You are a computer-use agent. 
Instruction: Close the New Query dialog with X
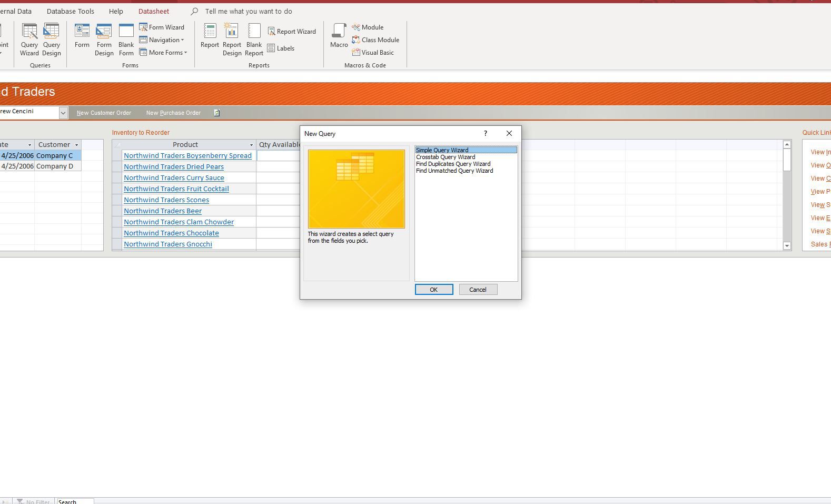pyautogui.click(x=509, y=133)
